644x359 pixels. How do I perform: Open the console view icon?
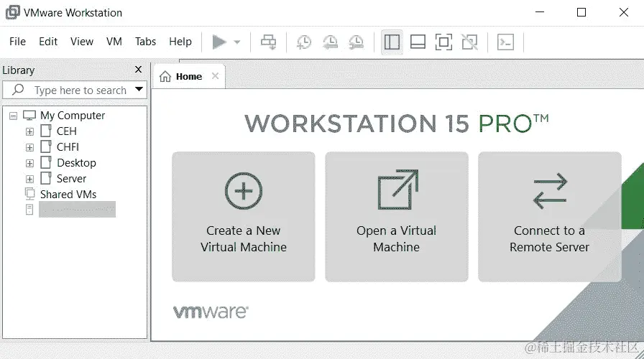(x=505, y=42)
